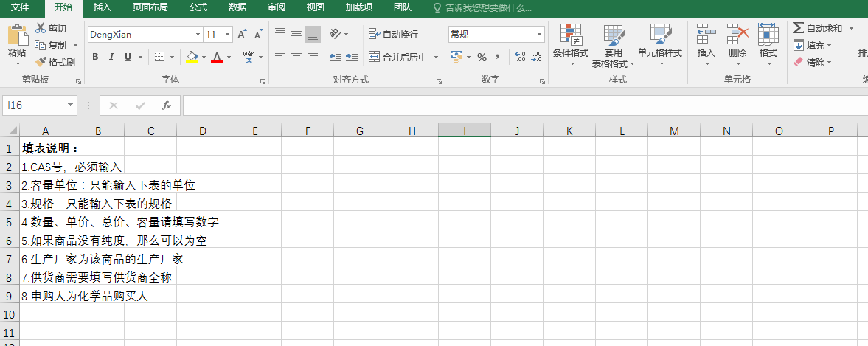Open the number format 常规 dropdown
The image size is (868, 346).
coord(539,35)
